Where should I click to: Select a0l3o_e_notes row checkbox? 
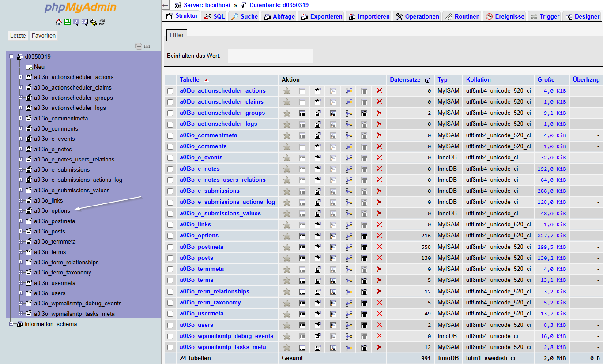(170, 169)
